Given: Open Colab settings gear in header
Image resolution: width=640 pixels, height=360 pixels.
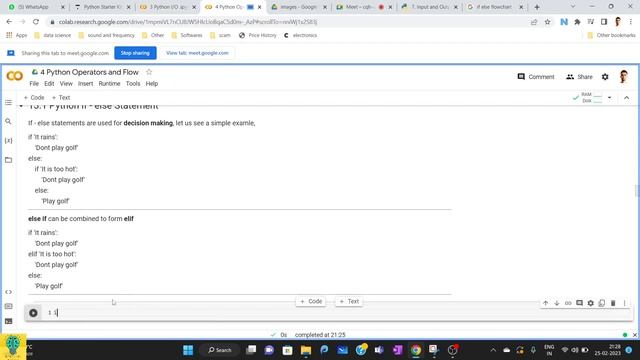Looking at the screenshot, I should [605, 77].
